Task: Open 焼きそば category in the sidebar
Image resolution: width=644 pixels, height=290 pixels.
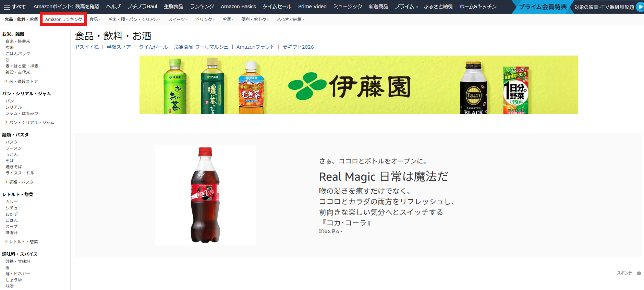Action: pyautogui.click(x=14, y=167)
